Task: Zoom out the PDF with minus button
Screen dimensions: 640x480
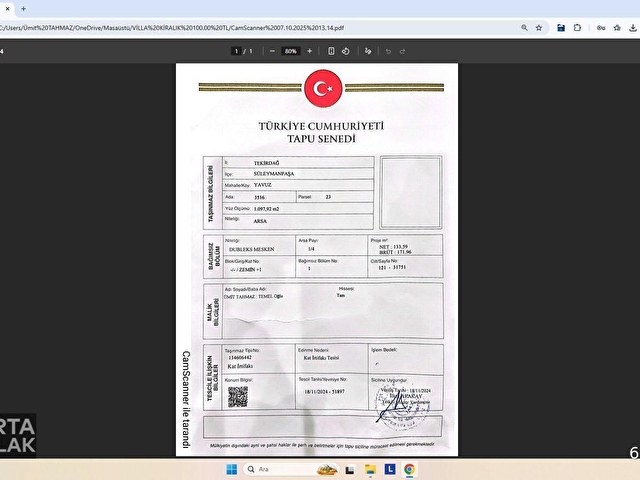Action: click(x=272, y=51)
